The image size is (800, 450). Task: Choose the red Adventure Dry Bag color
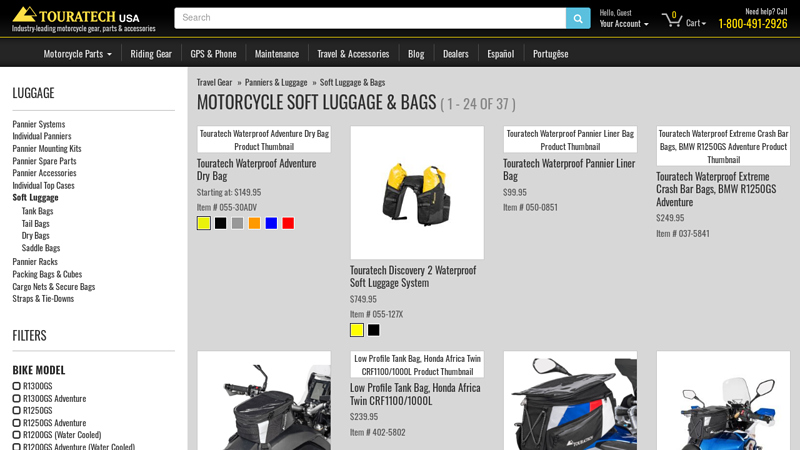[288, 224]
